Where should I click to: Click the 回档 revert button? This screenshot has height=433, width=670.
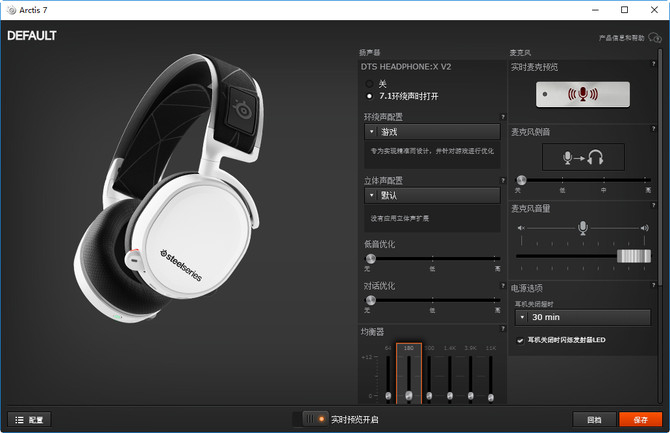(x=594, y=420)
